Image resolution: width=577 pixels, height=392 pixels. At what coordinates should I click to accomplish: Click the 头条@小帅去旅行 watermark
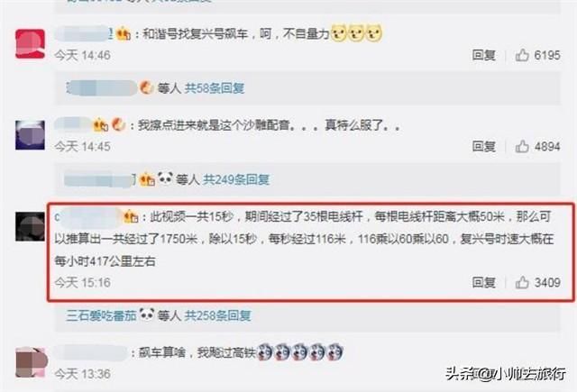pos(506,374)
